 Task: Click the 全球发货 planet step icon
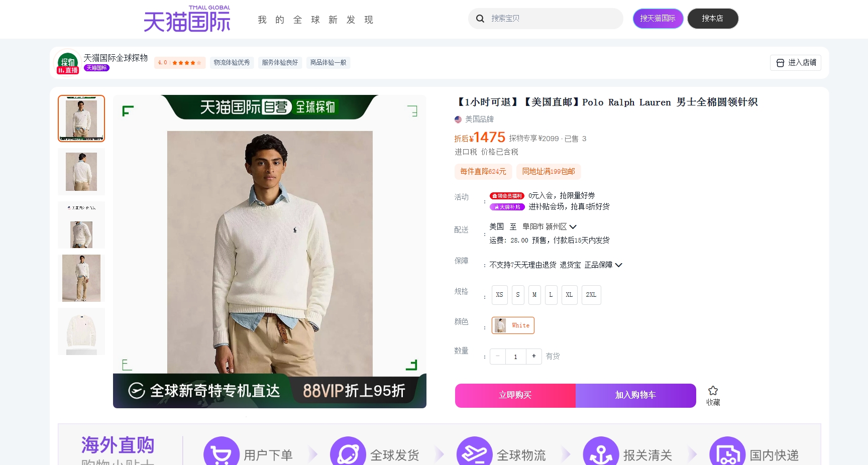tap(348, 453)
